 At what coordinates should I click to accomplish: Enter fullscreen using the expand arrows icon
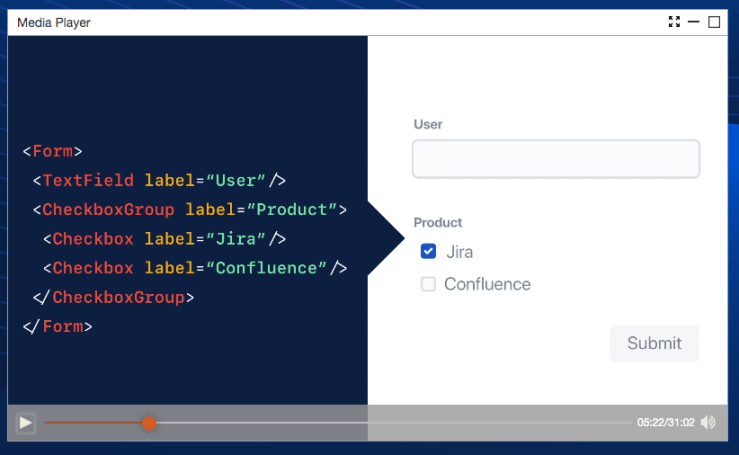(x=674, y=22)
